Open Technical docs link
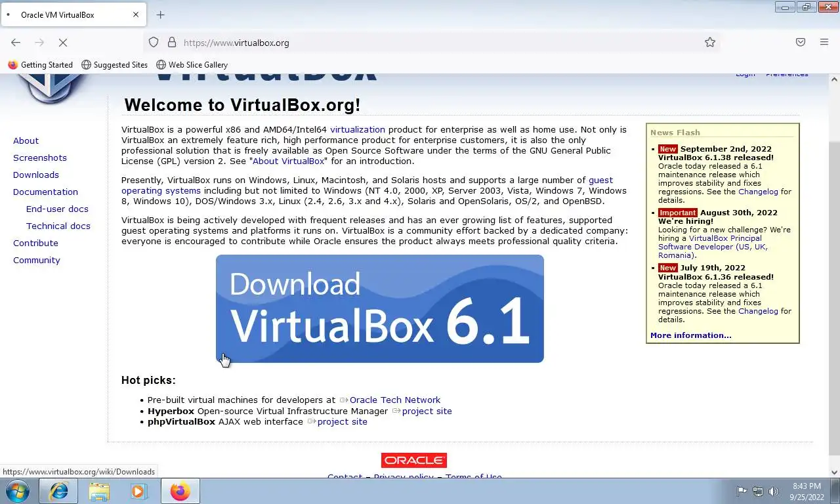Screen dimensions: 840x504 58,226
